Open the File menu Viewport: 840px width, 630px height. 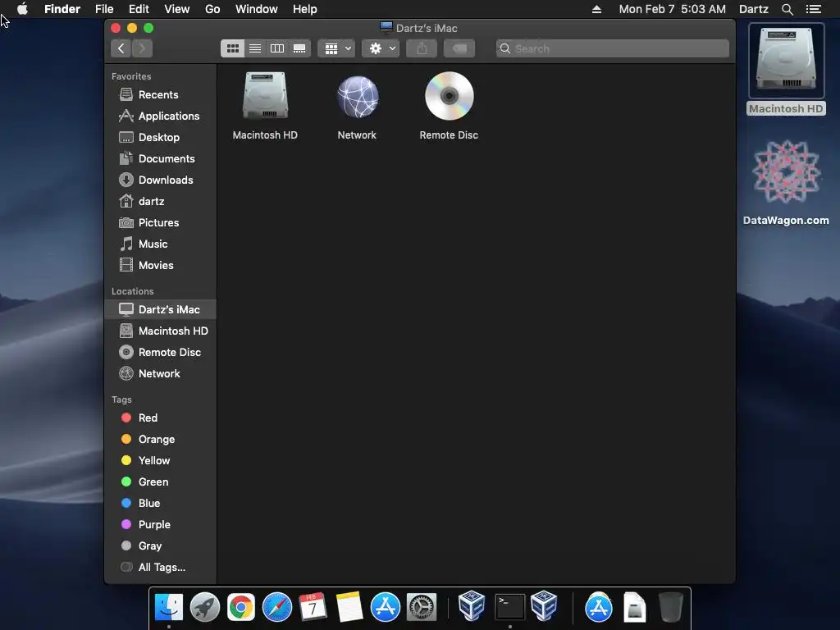104,9
